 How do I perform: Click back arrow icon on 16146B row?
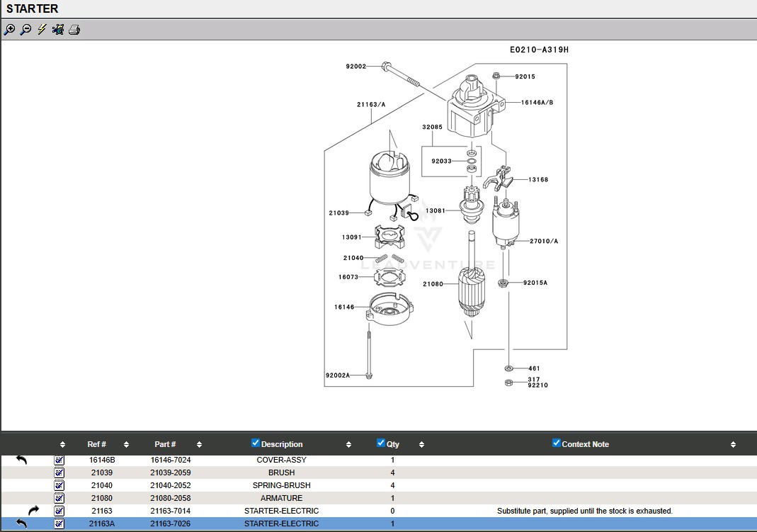(x=21, y=460)
